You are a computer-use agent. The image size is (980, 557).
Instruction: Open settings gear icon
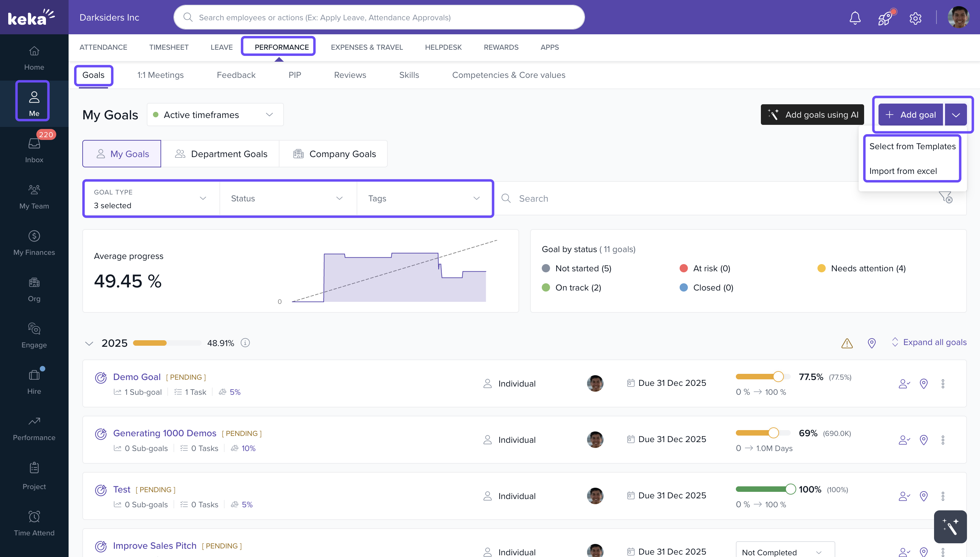point(915,18)
